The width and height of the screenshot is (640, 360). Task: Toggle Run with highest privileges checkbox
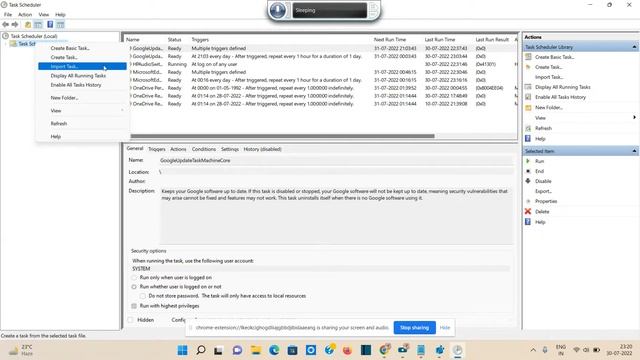[134, 306]
